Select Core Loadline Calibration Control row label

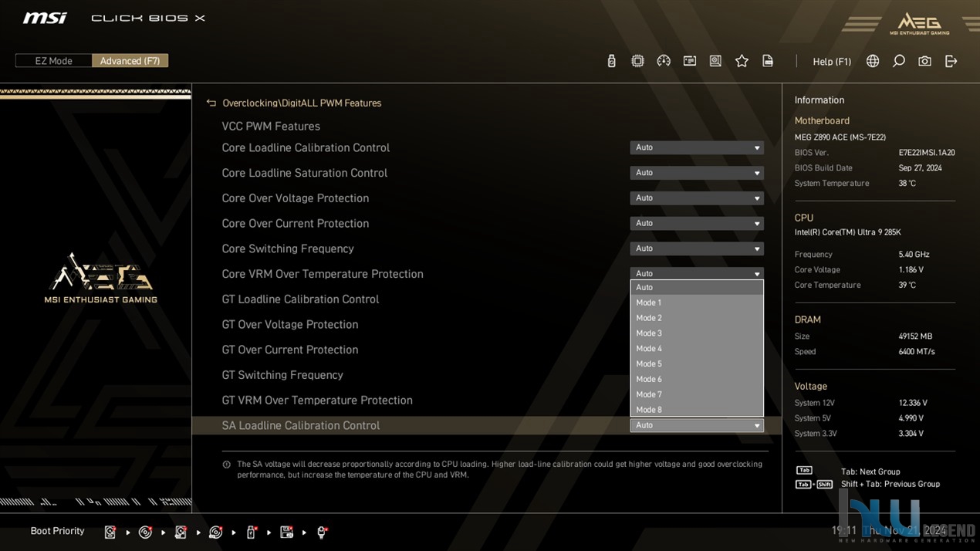pos(306,147)
